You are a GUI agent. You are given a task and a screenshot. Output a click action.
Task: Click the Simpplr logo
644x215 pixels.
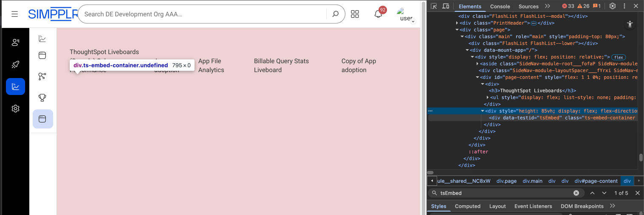tap(53, 14)
